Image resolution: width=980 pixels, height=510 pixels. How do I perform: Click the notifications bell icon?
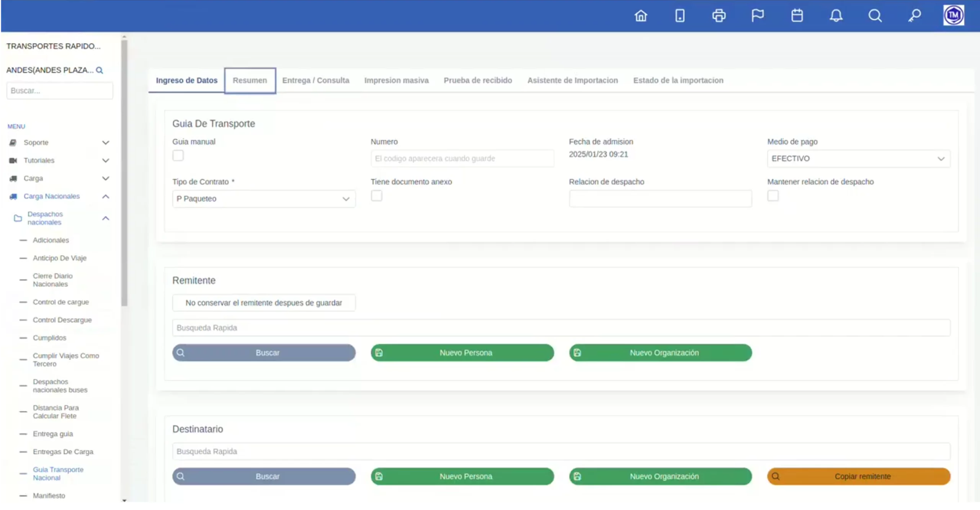pos(836,16)
